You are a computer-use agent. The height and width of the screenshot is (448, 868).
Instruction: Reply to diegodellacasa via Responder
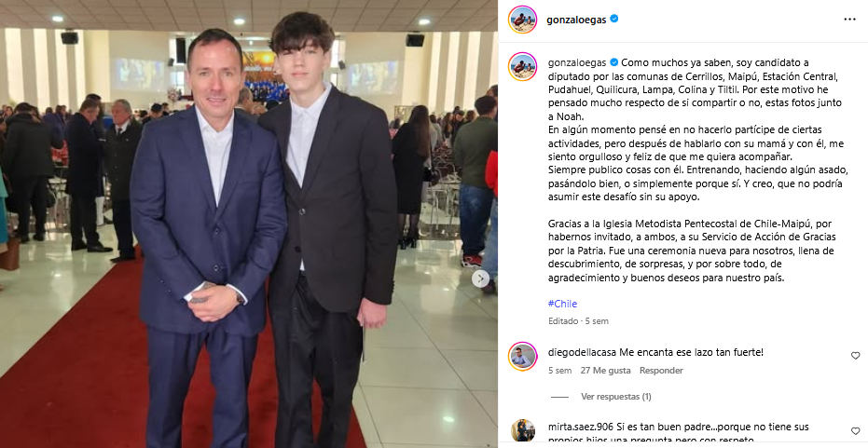(x=661, y=371)
